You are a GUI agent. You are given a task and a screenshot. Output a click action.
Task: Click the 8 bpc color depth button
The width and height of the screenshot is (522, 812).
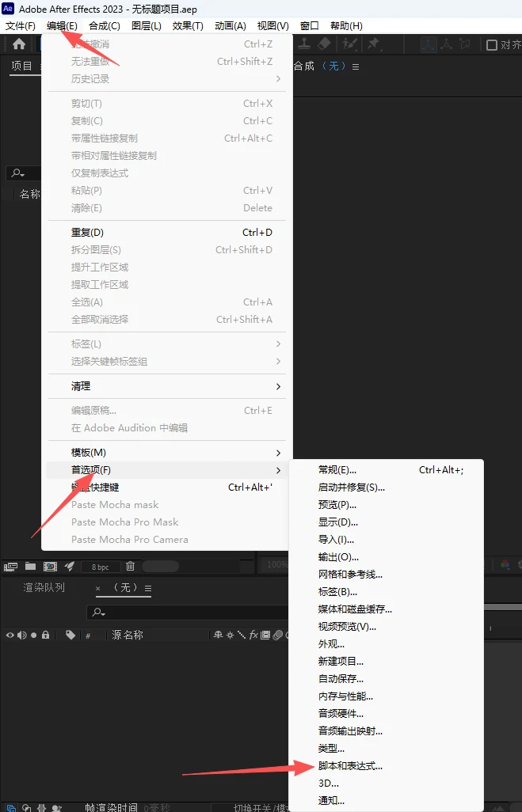pos(101,567)
